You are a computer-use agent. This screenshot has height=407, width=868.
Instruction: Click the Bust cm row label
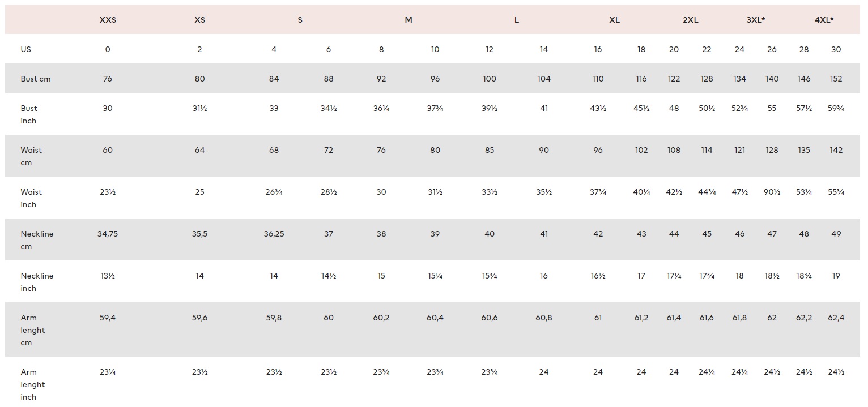point(36,79)
